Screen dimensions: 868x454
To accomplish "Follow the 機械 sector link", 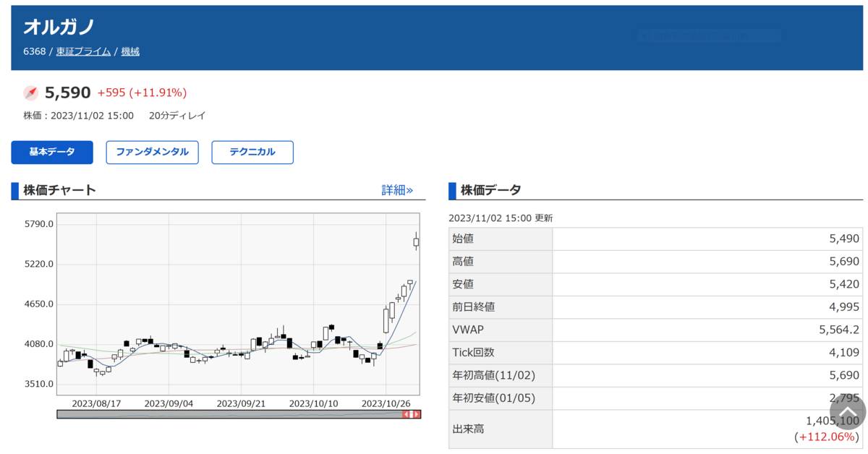I will tap(130, 51).
